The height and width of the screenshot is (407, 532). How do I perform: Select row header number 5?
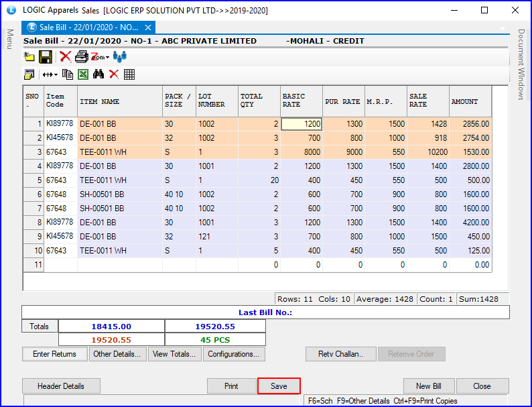click(x=34, y=180)
